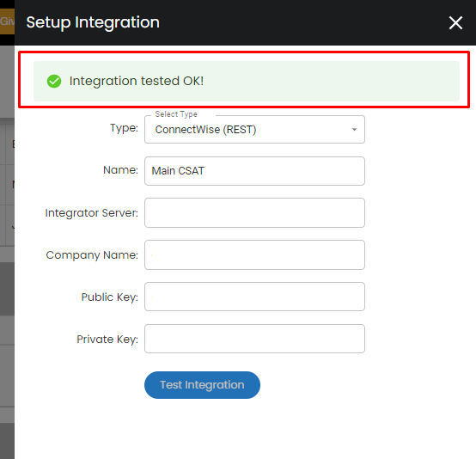Click the small 'Select Type' floating label
This screenshot has width=476, height=459.
(x=176, y=114)
